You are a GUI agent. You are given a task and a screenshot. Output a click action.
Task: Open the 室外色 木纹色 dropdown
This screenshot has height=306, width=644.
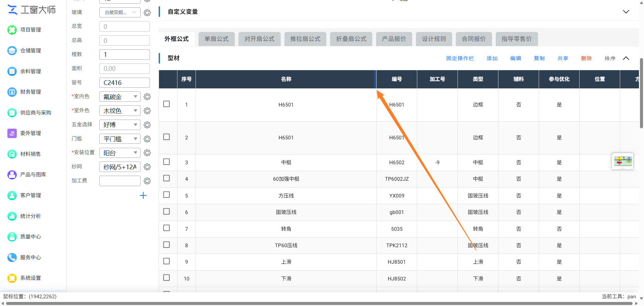(120, 111)
